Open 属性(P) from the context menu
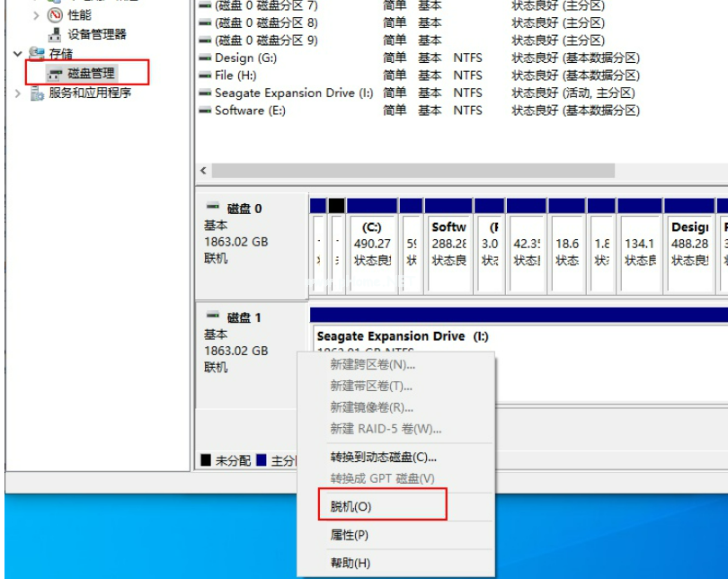This screenshot has width=728, height=579. point(350,535)
